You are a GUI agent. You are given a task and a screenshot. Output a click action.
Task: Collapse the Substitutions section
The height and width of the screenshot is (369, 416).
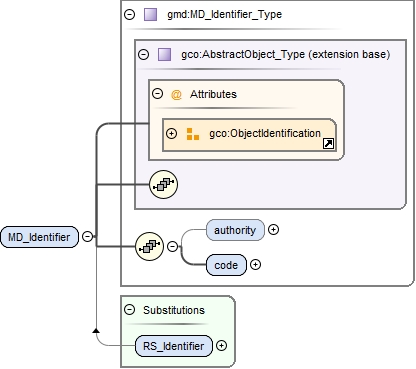pos(129,310)
